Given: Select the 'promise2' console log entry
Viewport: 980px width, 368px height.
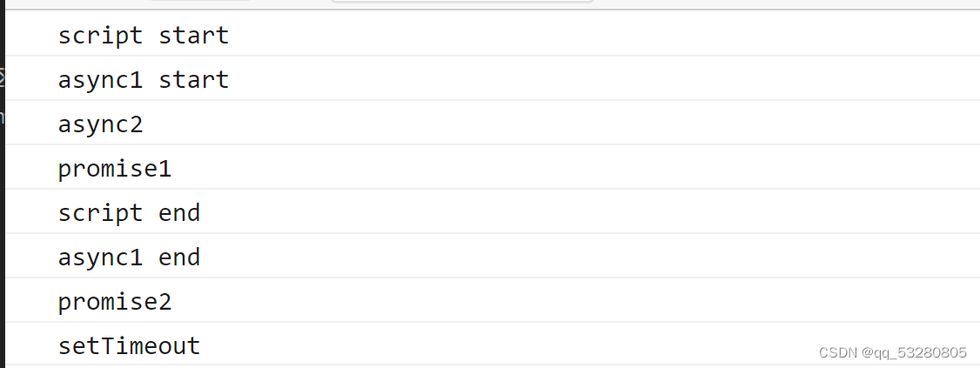Looking at the screenshot, I should click(493, 300).
